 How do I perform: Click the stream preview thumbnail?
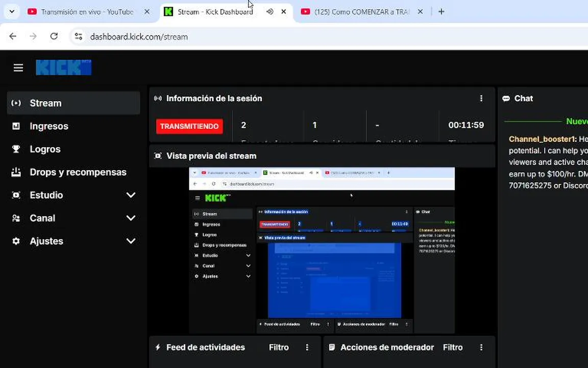322,250
